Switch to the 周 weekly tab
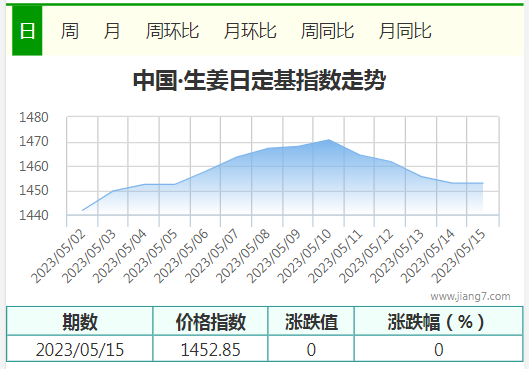The height and width of the screenshot is (369, 529). point(70,31)
